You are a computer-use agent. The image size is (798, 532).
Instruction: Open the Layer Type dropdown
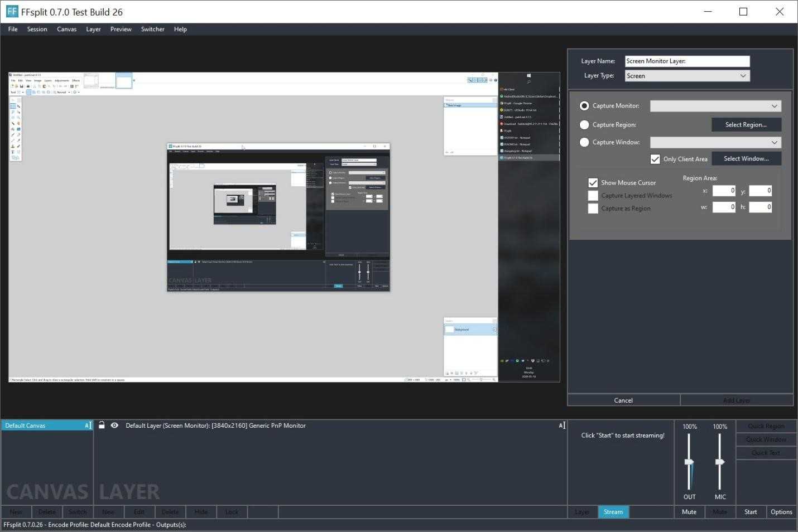point(687,76)
